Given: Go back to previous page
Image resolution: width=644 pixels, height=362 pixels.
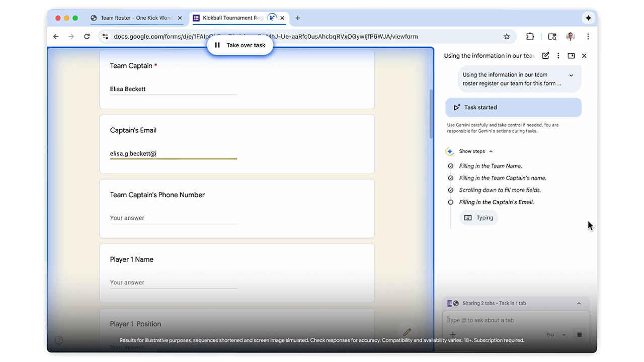Looking at the screenshot, I should coord(56,37).
